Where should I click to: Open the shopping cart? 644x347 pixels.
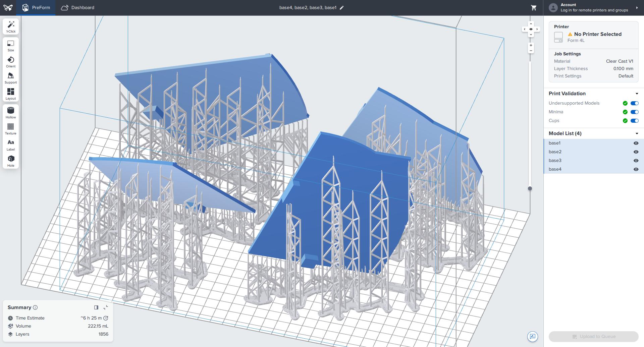click(x=534, y=8)
